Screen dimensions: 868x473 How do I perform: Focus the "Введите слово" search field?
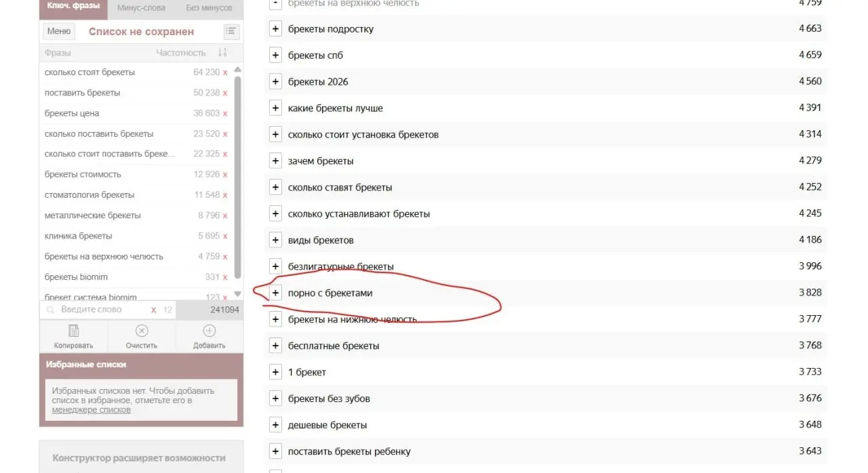pyautogui.click(x=102, y=310)
